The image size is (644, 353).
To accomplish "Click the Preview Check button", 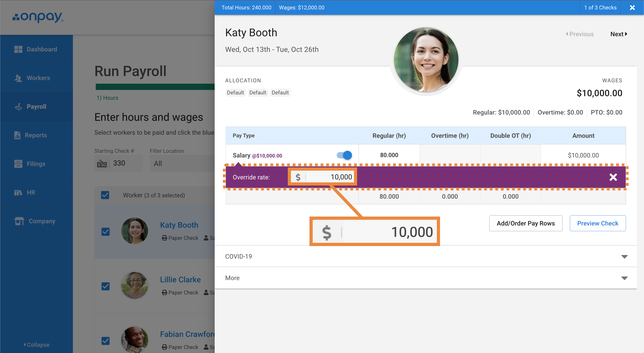I will [597, 223].
